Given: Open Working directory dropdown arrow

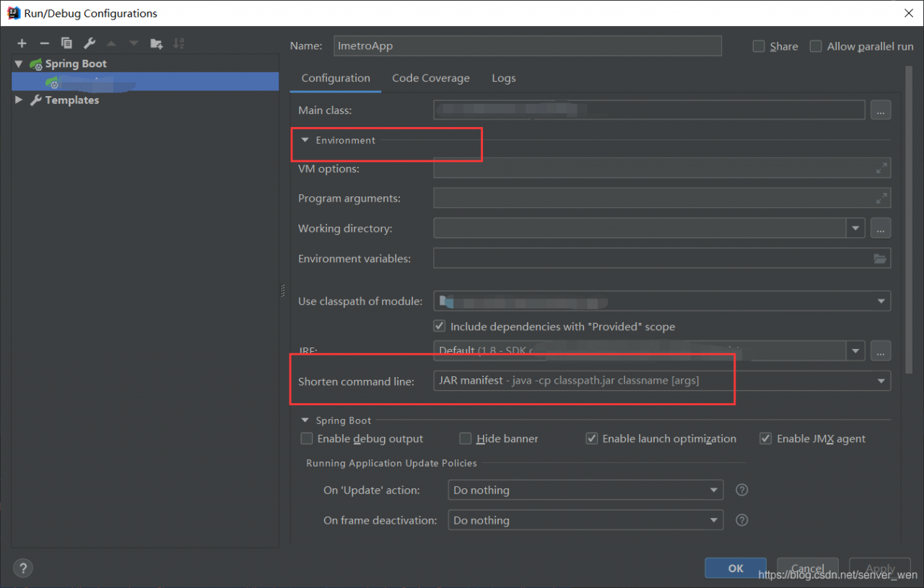Looking at the screenshot, I should [855, 228].
